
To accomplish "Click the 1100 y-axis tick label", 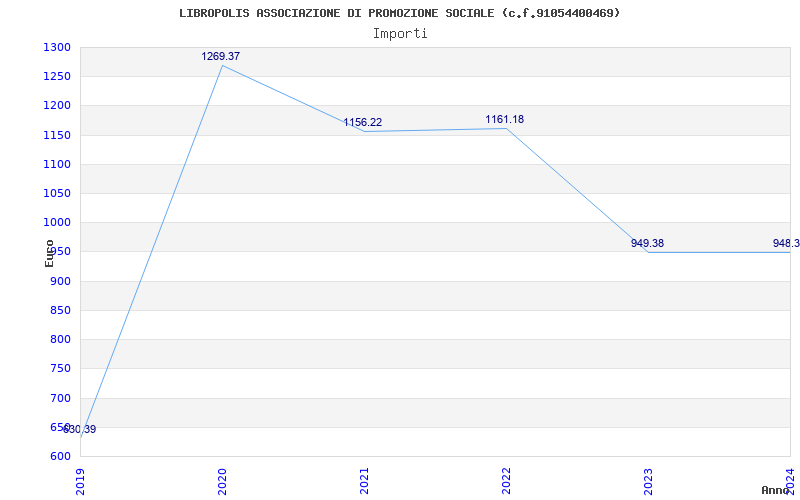I will click(57, 164).
